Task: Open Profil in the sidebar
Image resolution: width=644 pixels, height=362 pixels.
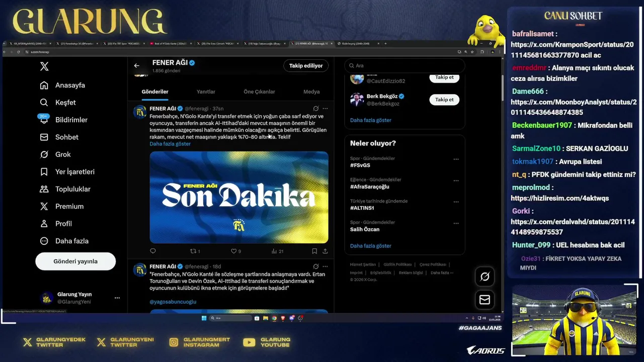Action: 56,223
